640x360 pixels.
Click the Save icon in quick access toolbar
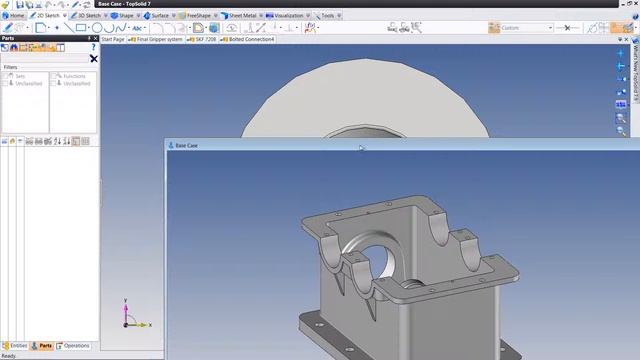20,5
